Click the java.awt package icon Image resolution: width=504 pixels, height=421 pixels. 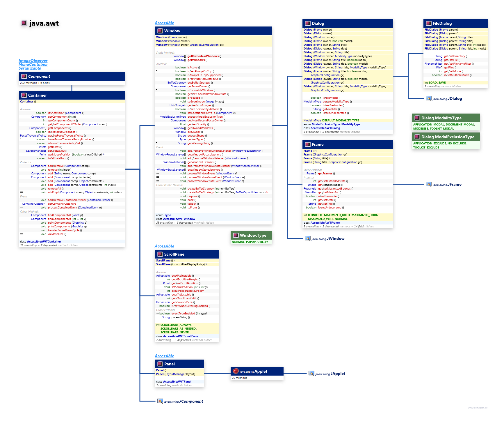point(24,23)
